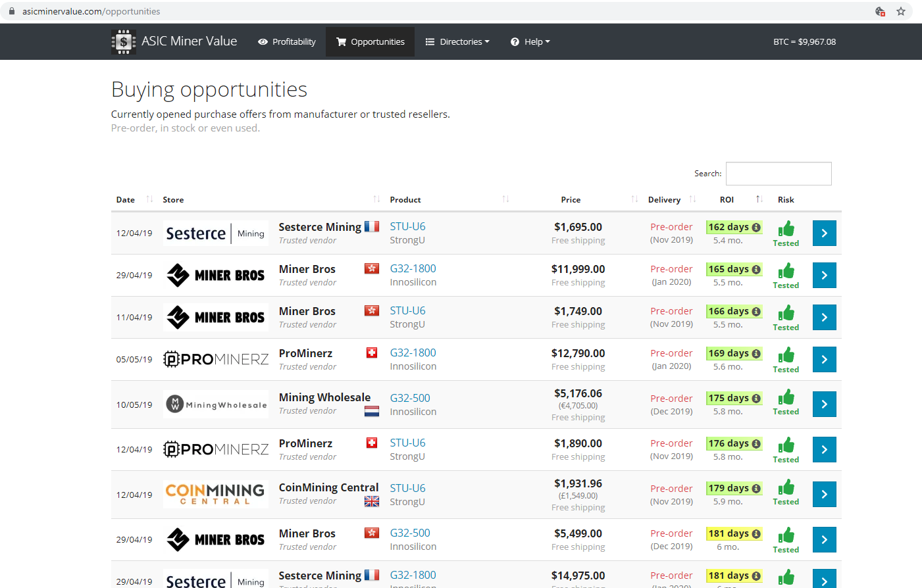Screen dimensions: 922x588
Task: Click the France flag beside Sesterce Mining
Action: pyautogui.click(x=372, y=226)
